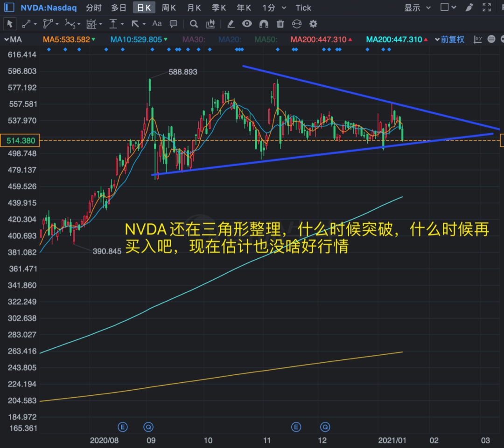Click the E earnings marker near 11
Viewport: 504px width, 448px height.
click(296, 427)
